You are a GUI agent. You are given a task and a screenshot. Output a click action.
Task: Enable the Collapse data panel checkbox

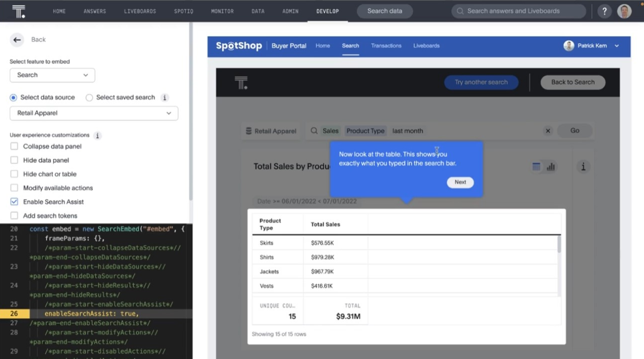[x=14, y=146]
